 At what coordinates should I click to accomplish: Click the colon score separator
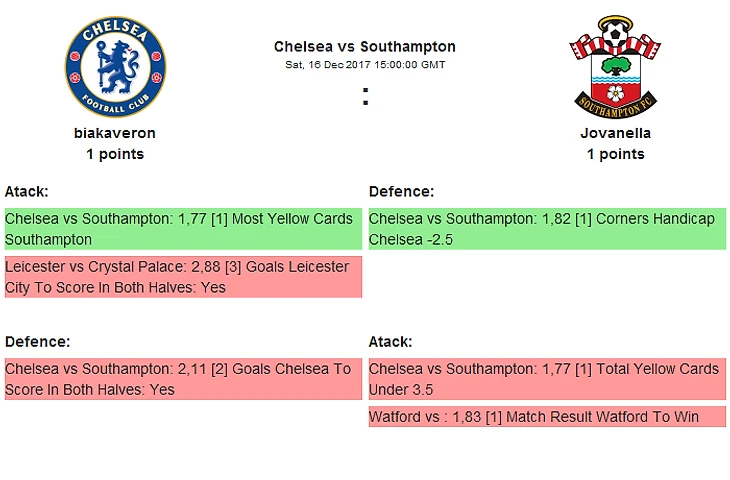(x=365, y=97)
